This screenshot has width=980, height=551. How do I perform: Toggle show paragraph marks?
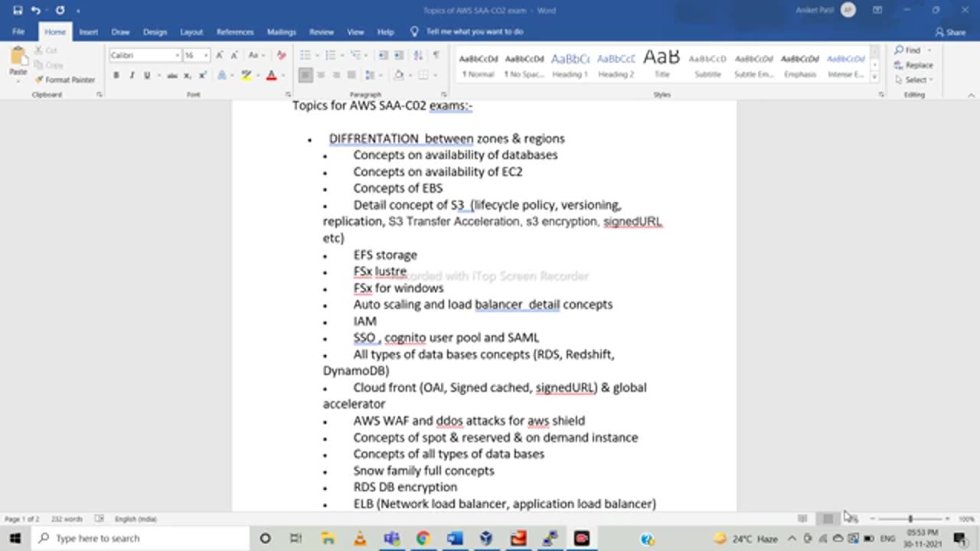[x=436, y=55]
